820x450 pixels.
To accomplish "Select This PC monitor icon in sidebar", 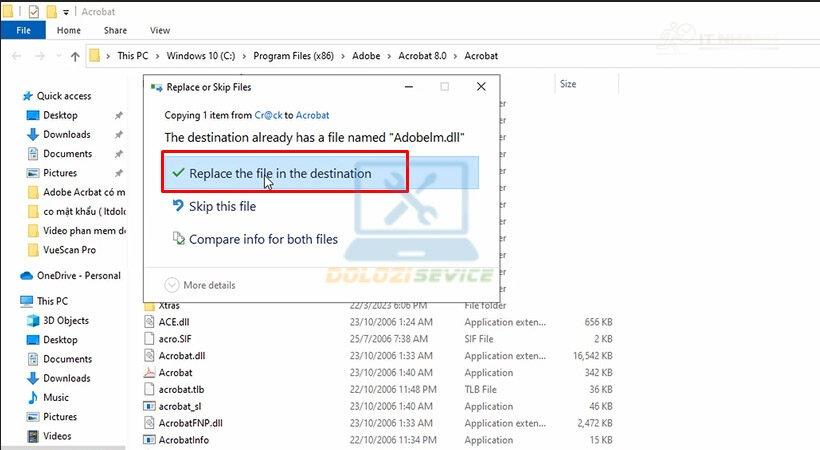I will coord(27,301).
